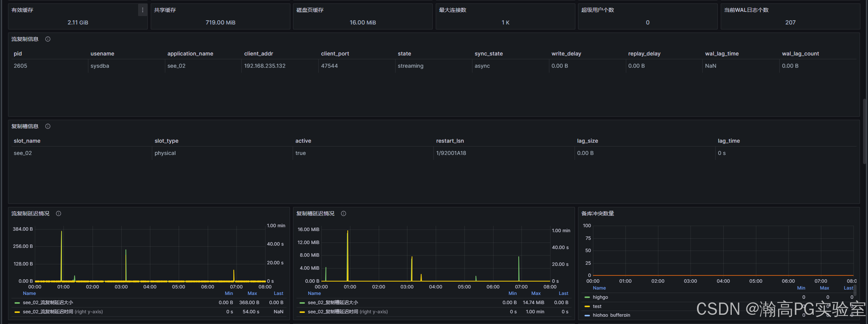
Task: Sort slot table by restart_lsn header
Action: click(x=450, y=141)
